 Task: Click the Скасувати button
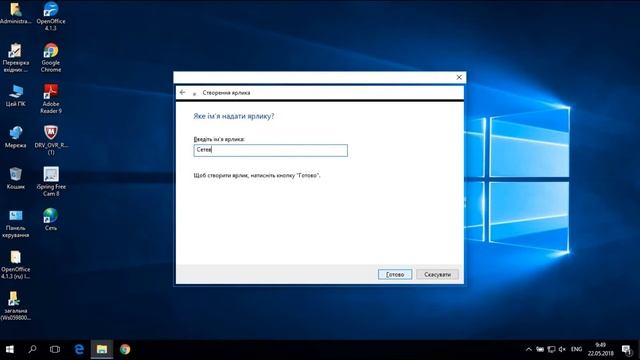click(x=437, y=275)
